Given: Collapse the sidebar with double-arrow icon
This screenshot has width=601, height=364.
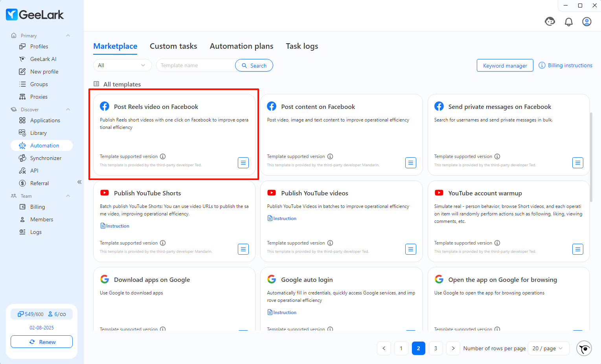Looking at the screenshot, I should (79, 182).
